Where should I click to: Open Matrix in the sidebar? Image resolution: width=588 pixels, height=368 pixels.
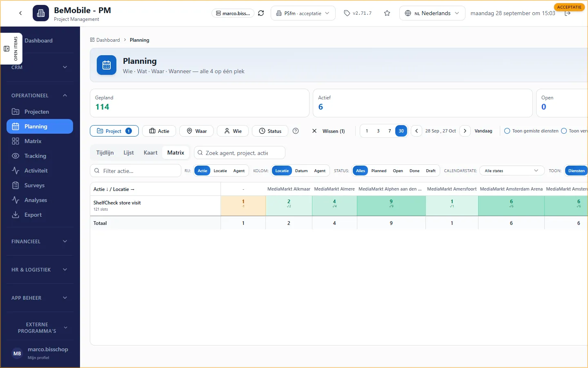click(40, 141)
